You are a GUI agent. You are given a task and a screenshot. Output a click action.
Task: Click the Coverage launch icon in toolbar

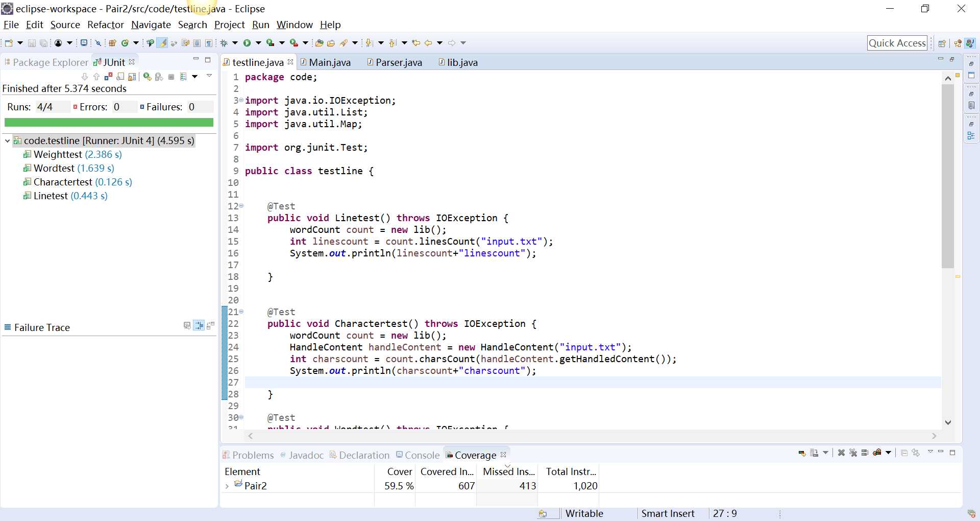(x=270, y=43)
